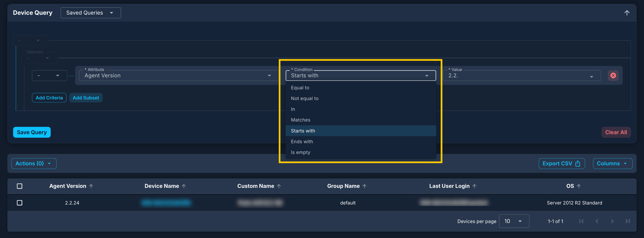Click Export CSV button
Viewport: 644px width, 238px height.
tap(561, 164)
